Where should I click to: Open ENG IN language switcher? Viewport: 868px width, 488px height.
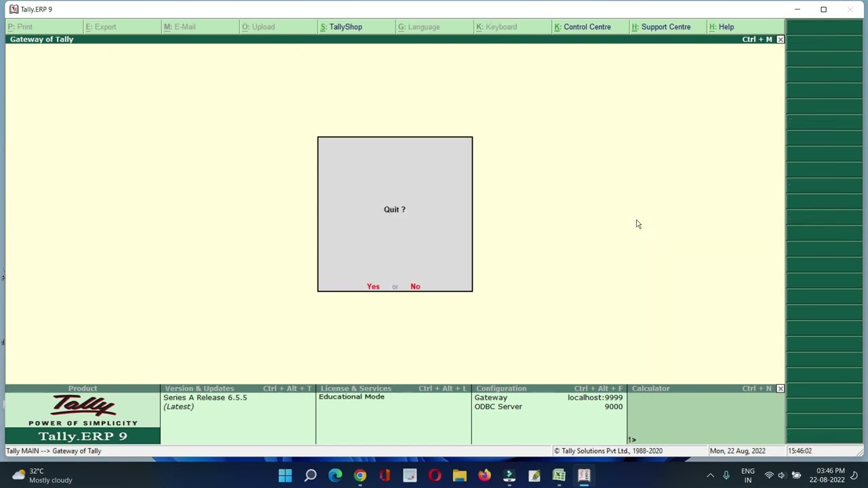pos(748,476)
